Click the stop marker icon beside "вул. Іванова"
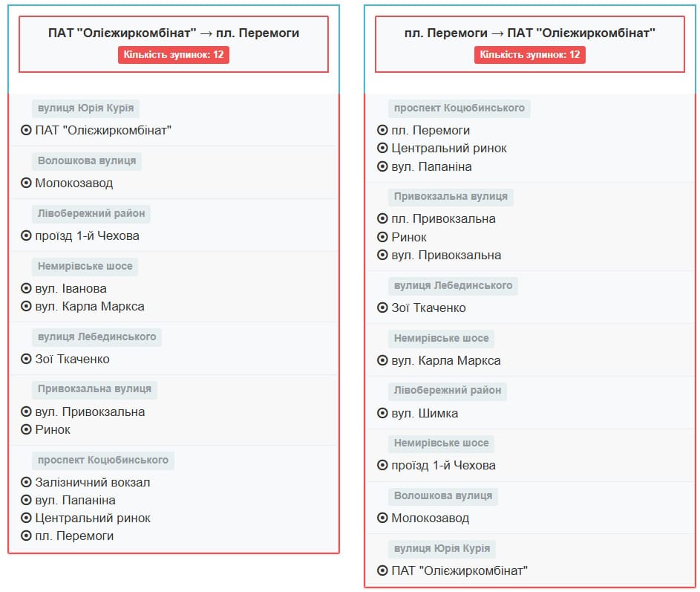 click(x=26, y=288)
